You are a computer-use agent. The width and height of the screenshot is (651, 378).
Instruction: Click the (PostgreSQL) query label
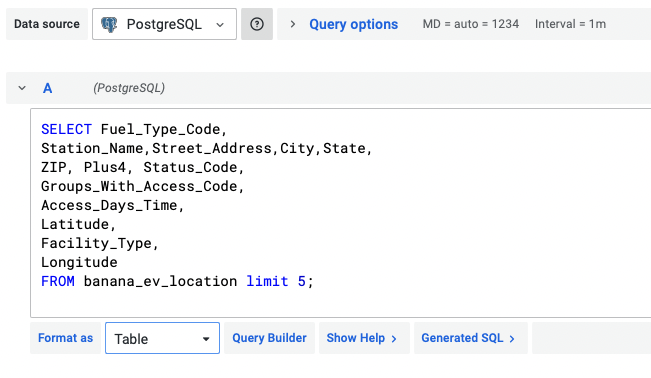click(129, 88)
